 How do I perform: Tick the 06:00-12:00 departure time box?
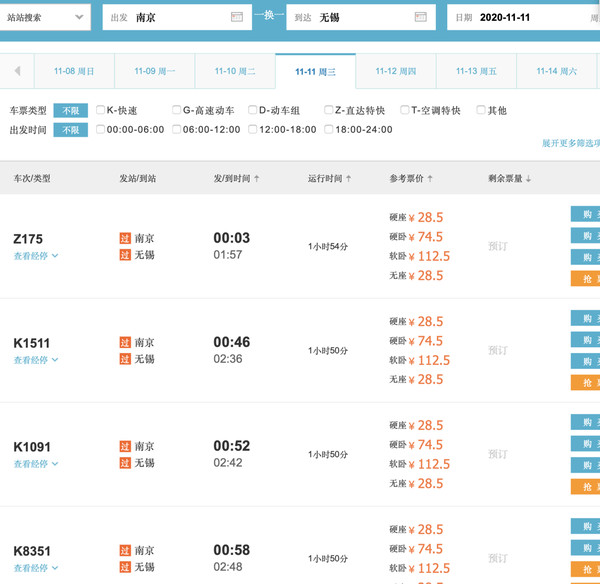[x=176, y=129]
